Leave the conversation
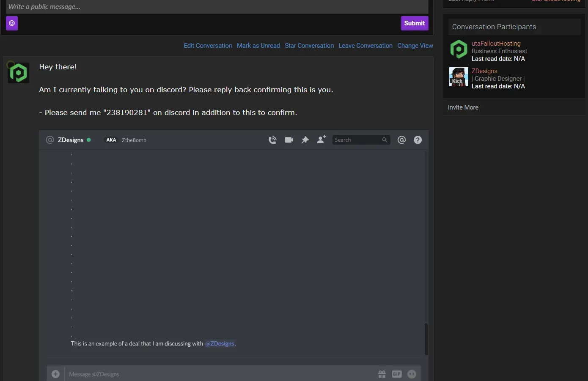 click(x=365, y=46)
